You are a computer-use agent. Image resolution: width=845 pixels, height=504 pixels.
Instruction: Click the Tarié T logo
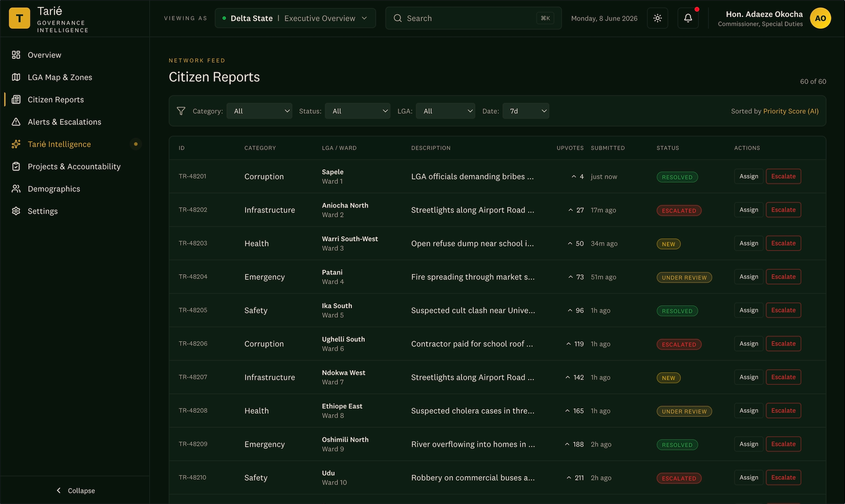pyautogui.click(x=19, y=18)
